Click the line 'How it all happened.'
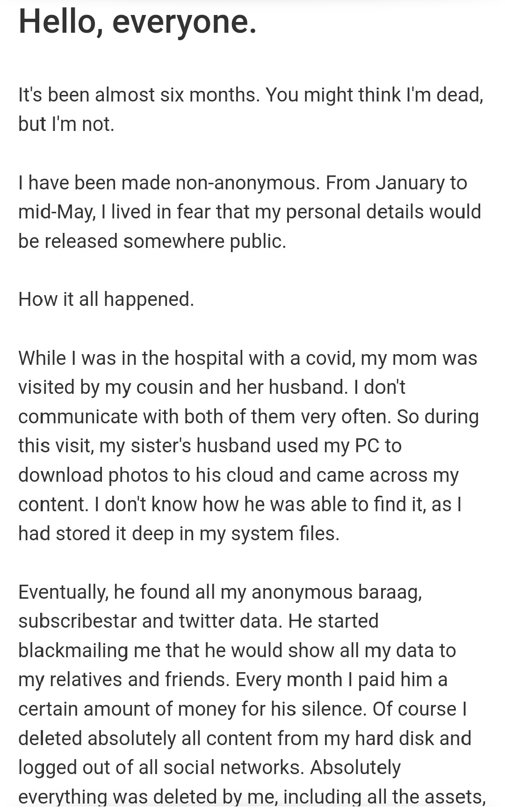 (106, 300)
